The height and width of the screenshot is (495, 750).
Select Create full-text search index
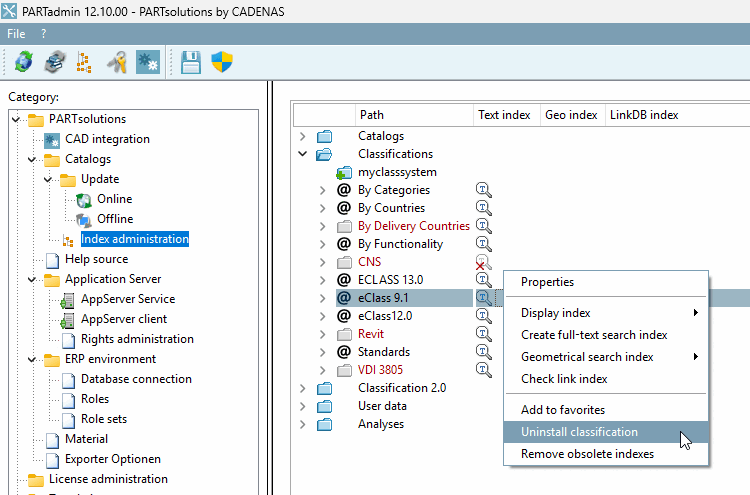pyautogui.click(x=594, y=335)
